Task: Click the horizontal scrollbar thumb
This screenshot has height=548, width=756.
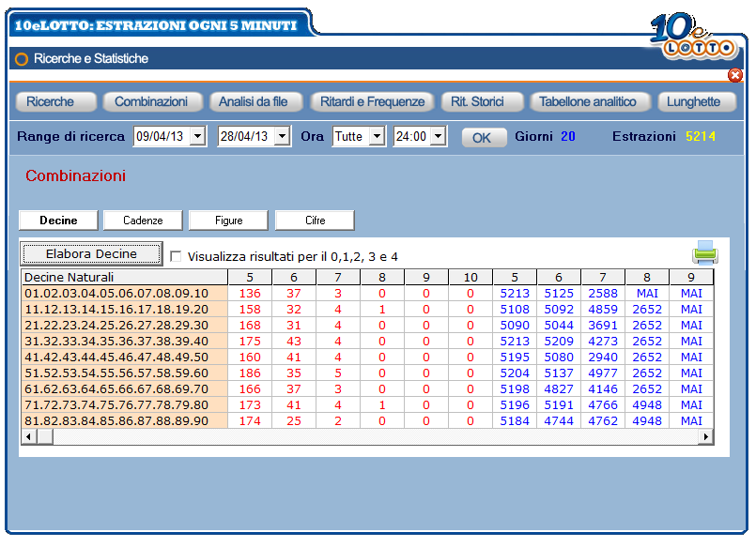Action: pyautogui.click(x=45, y=436)
